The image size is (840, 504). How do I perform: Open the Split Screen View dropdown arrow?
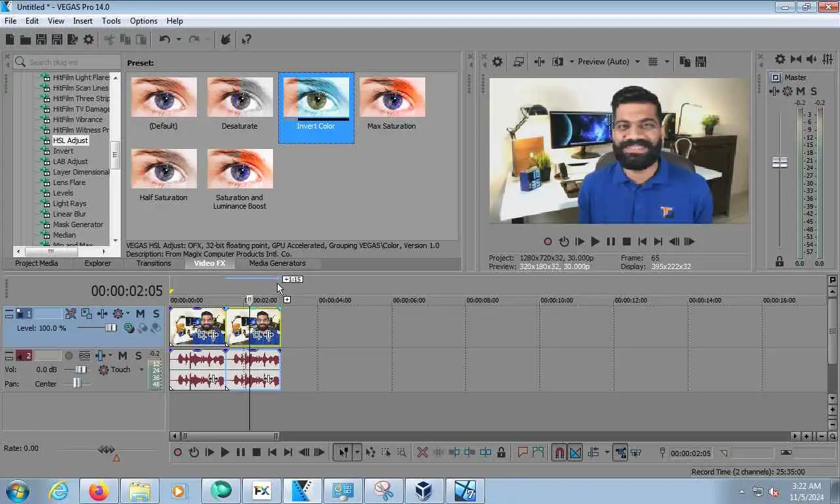point(572,62)
